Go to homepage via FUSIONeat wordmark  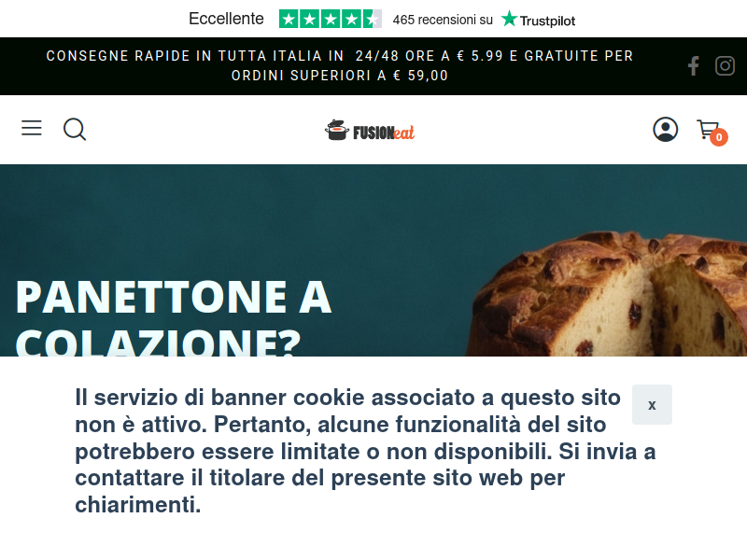point(384,133)
